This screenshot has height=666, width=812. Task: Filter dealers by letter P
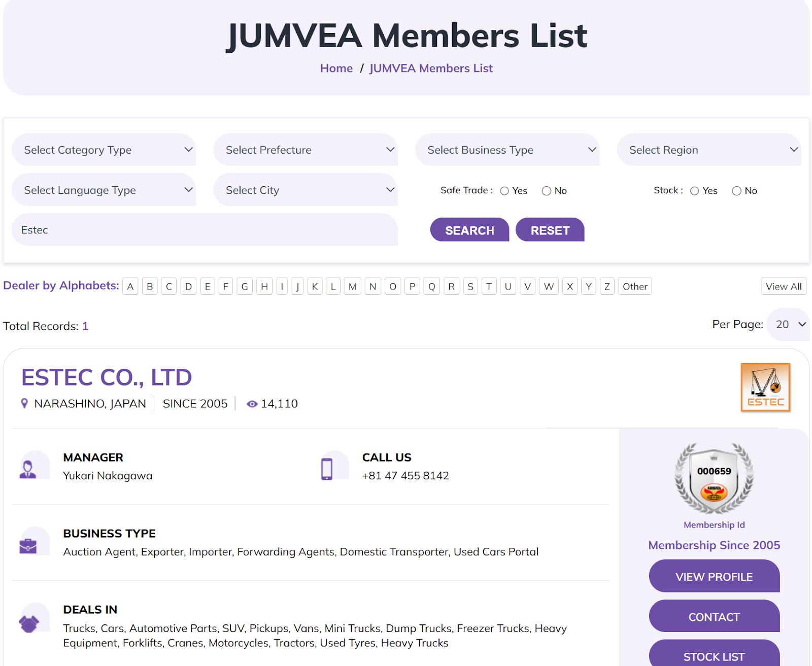pos(412,286)
